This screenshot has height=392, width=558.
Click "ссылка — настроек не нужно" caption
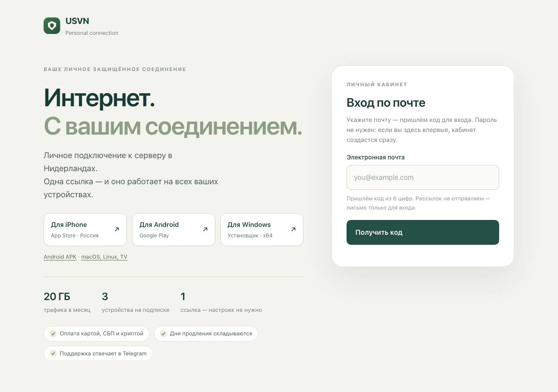pos(221,310)
